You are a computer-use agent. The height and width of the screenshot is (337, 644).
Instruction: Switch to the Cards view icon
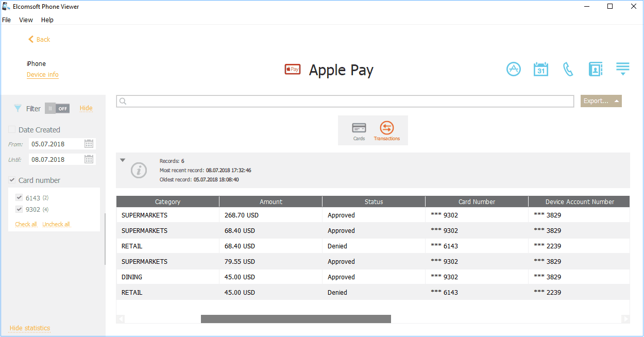point(359,131)
